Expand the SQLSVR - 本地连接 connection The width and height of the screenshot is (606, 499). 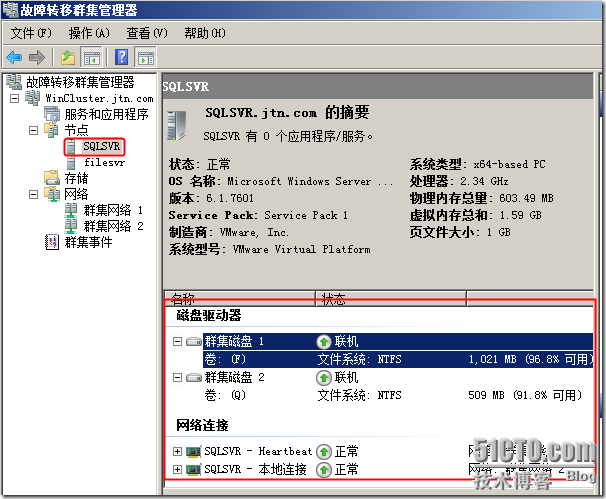click(177, 470)
